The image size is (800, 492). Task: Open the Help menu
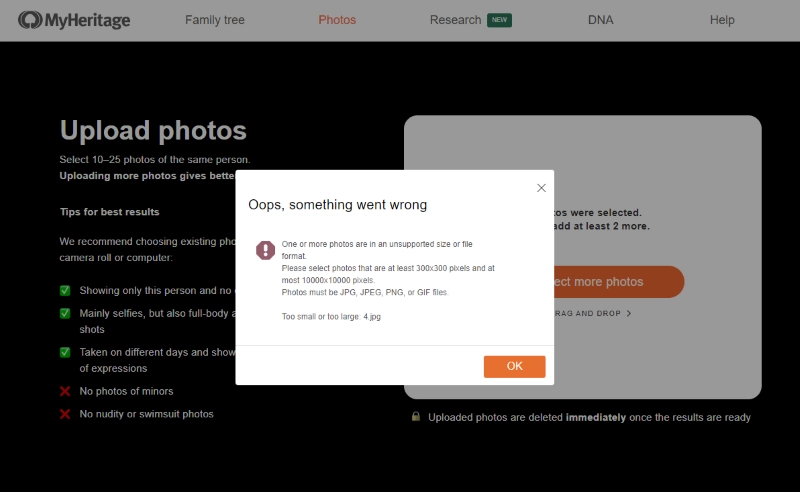(x=721, y=20)
